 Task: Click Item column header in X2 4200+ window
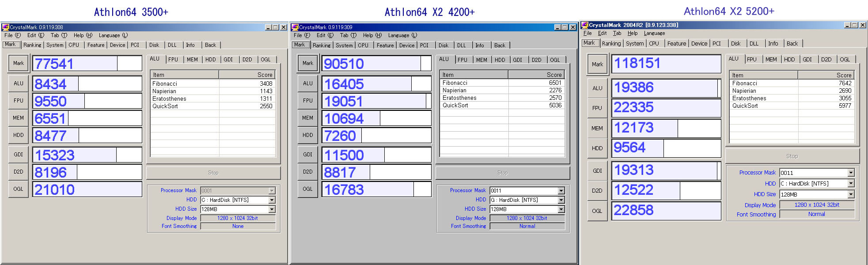(474, 75)
